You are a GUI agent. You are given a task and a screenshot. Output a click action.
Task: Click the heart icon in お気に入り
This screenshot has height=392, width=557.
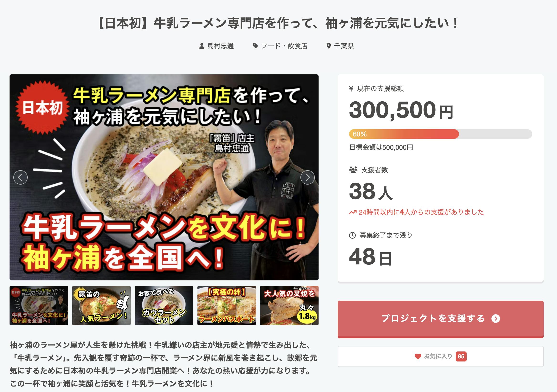[418, 356]
